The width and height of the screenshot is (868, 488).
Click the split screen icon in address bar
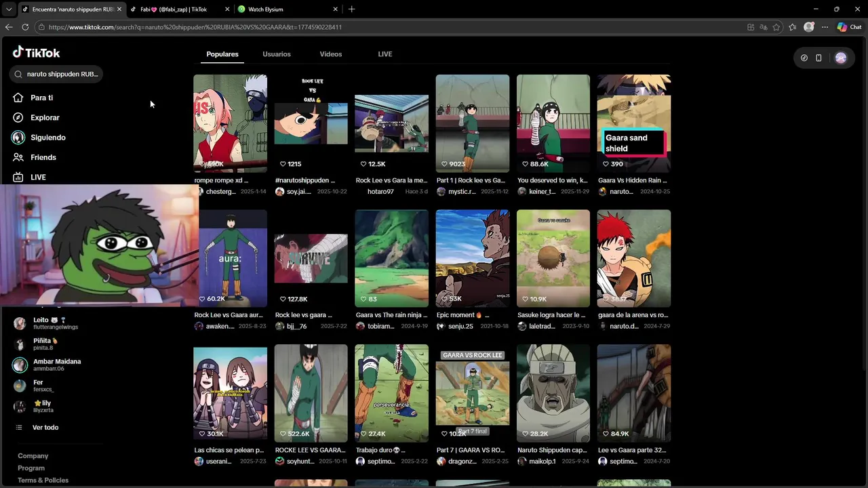click(751, 27)
